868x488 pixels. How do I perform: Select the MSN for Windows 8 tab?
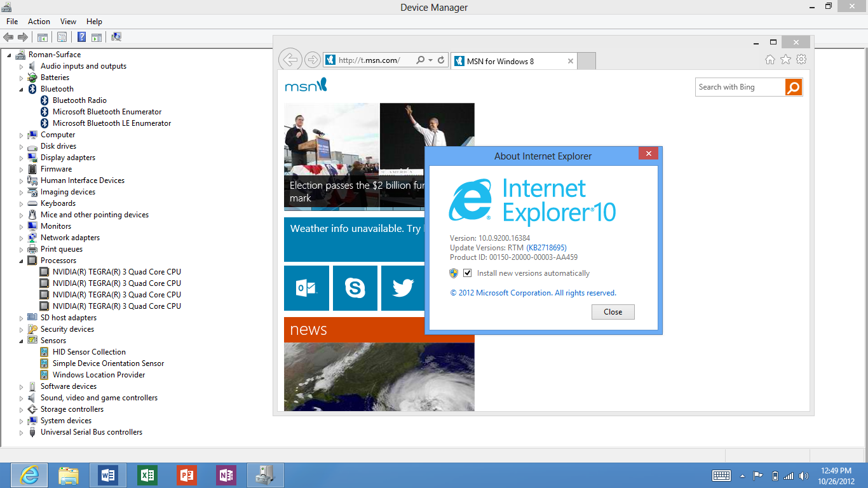[x=513, y=61]
